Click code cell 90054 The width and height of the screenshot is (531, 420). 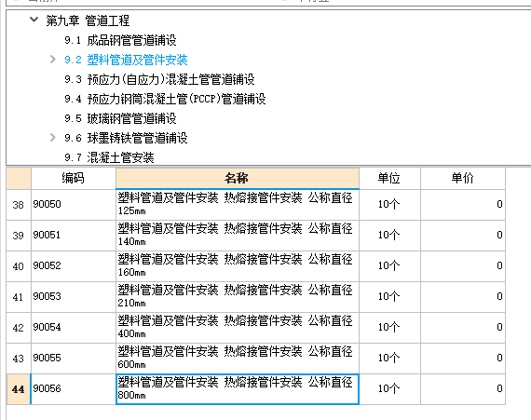click(x=74, y=328)
